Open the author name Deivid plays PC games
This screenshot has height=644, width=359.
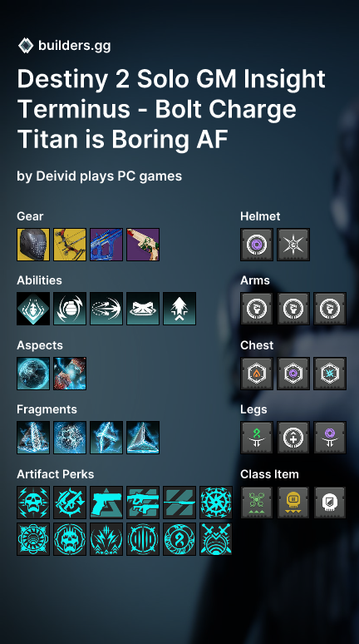[109, 176]
